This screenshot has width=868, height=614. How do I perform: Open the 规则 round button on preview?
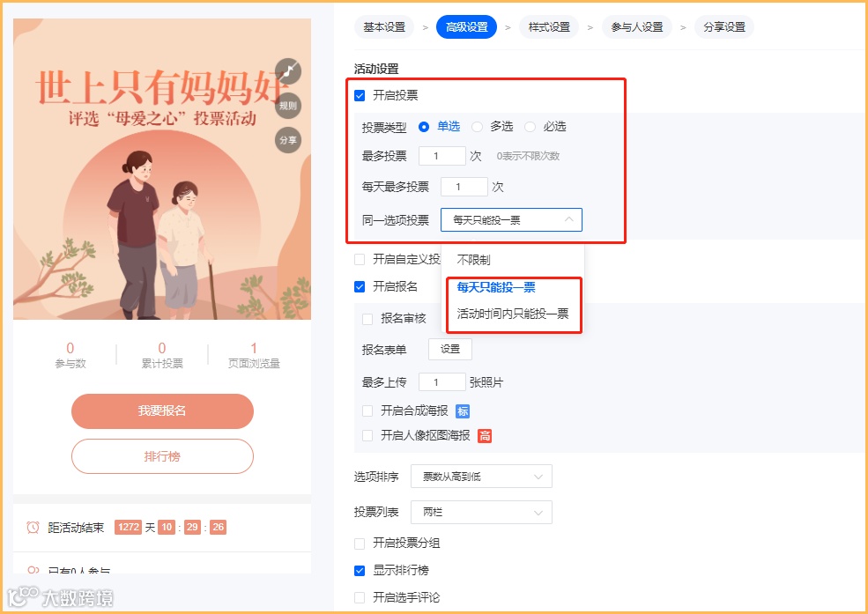pyautogui.click(x=288, y=106)
